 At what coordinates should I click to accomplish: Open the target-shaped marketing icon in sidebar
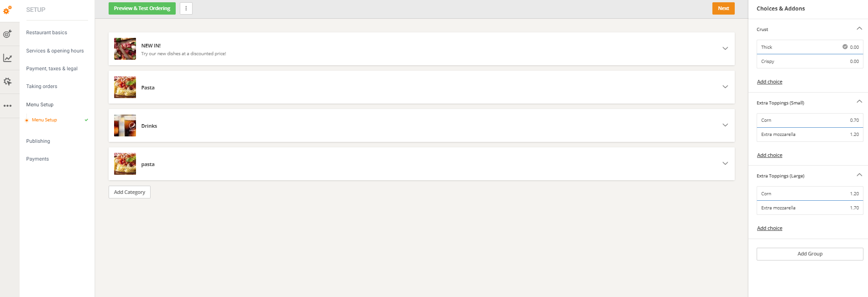click(x=7, y=34)
